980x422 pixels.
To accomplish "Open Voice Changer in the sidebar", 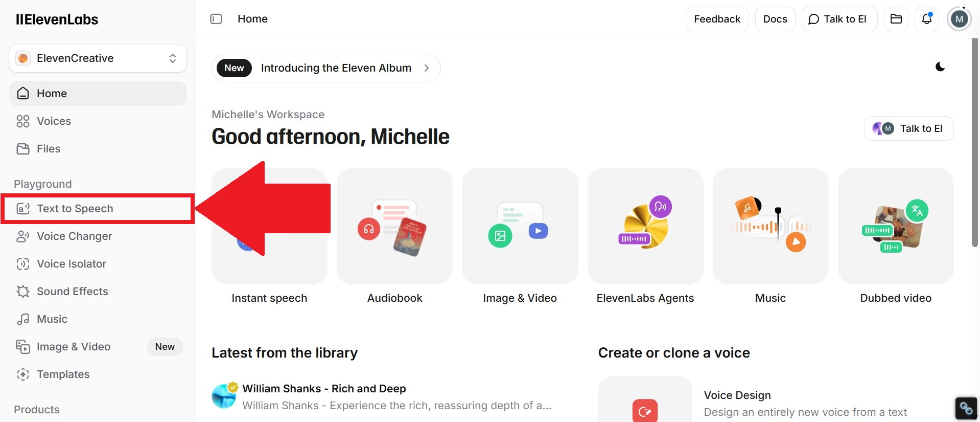I will (98, 236).
